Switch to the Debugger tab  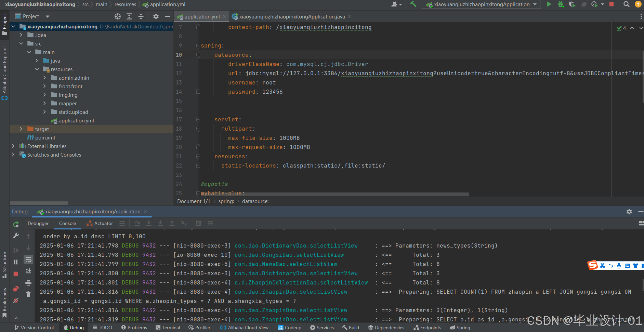click(x=38, y=223)
